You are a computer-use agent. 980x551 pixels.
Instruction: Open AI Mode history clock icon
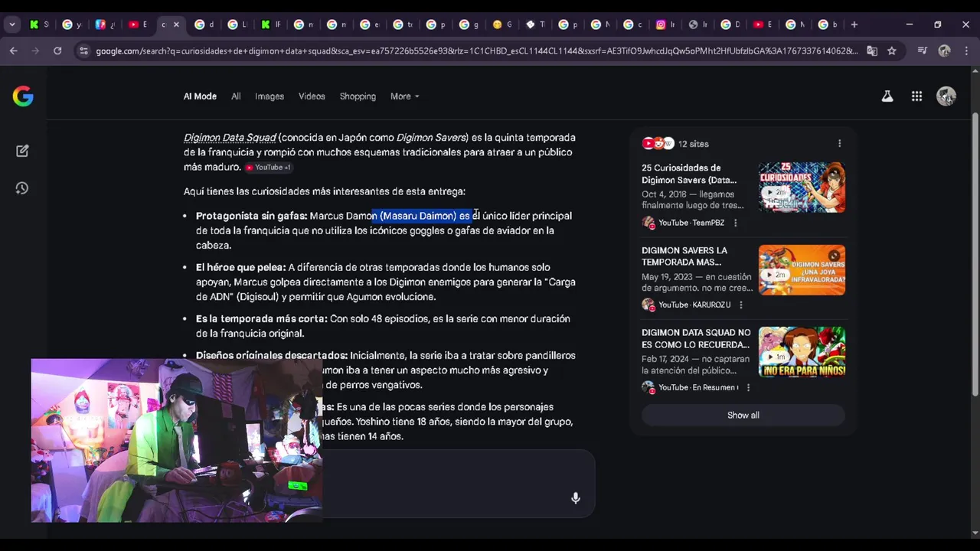click(x=22, y=188)
